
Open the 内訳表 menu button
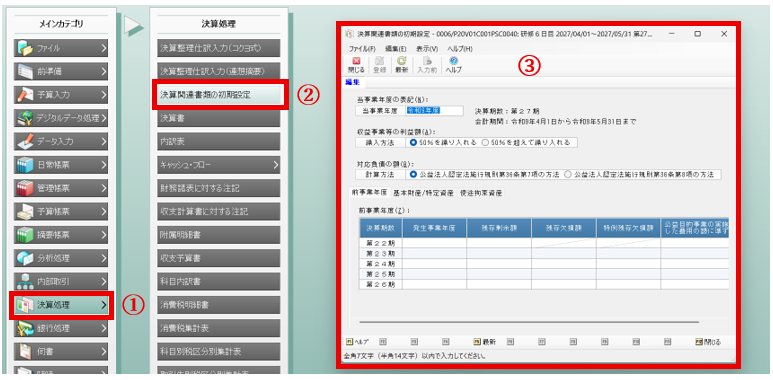[219, 141]
